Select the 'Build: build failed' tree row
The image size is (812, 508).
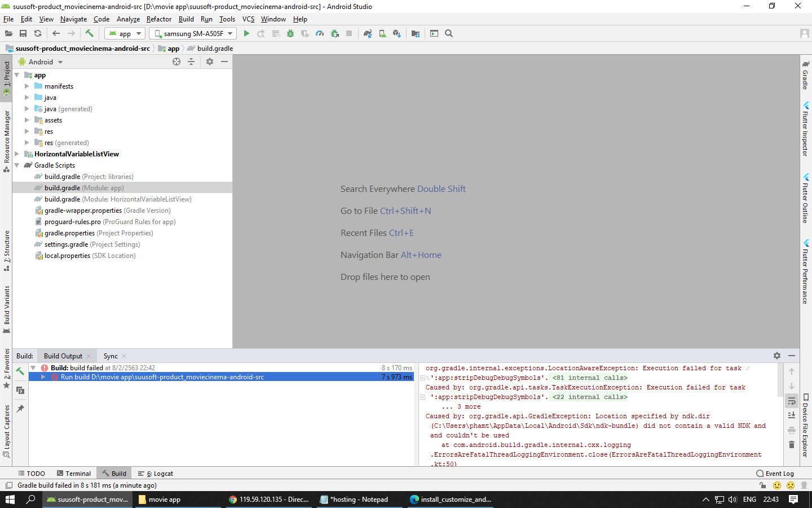[222, 368]
